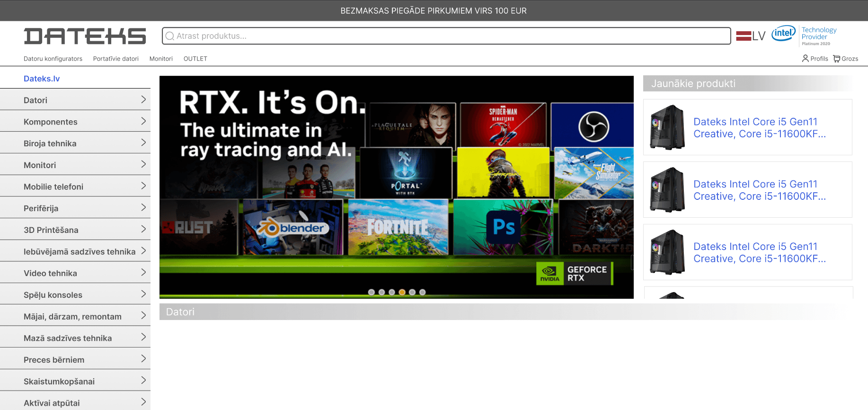Select the third carousel dot under the banner

(392, 292)
